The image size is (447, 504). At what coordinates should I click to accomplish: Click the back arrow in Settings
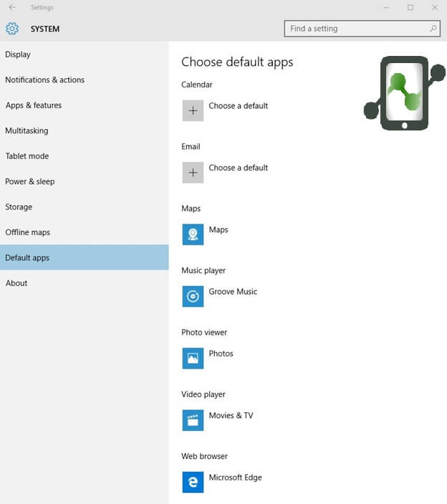12,7
